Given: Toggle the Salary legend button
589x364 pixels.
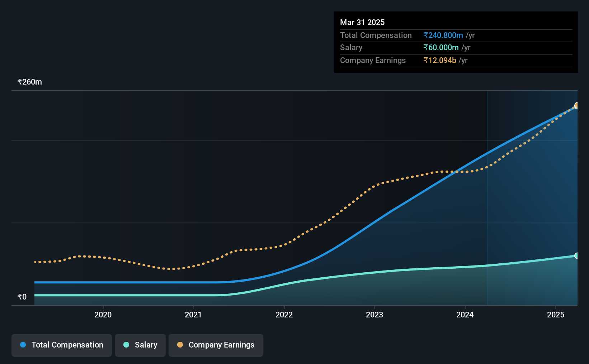Looking at the screenshot, I should (140, 345).
